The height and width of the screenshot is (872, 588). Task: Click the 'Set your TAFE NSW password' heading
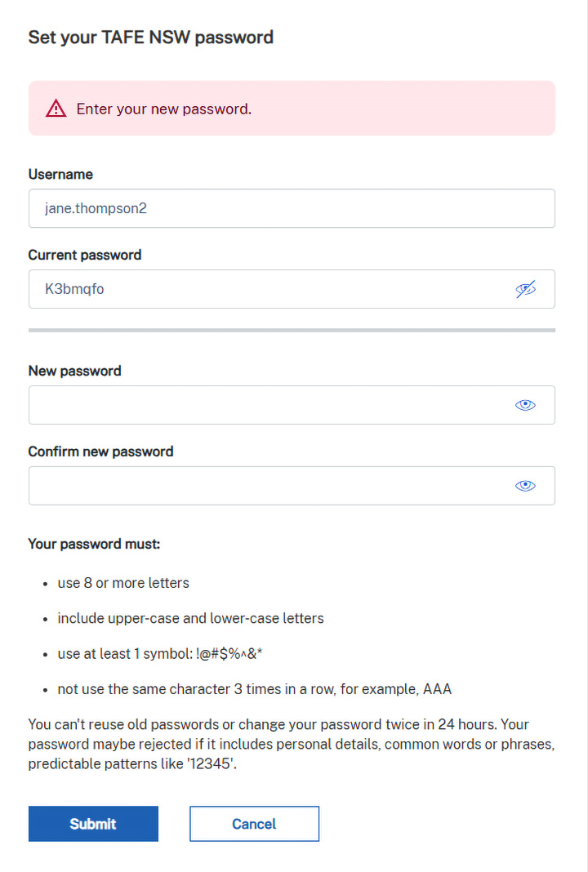tap(150, 37)
